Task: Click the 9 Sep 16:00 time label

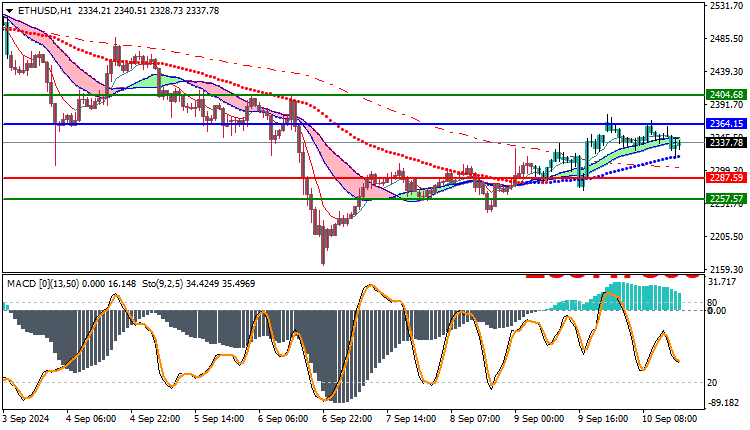Action: pos(603,419)
